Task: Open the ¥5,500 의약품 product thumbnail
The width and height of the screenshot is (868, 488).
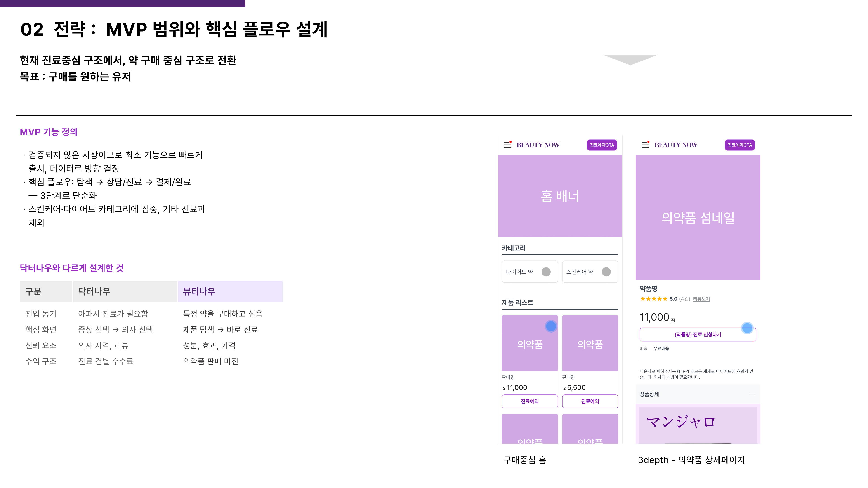Action: [590, 343]
